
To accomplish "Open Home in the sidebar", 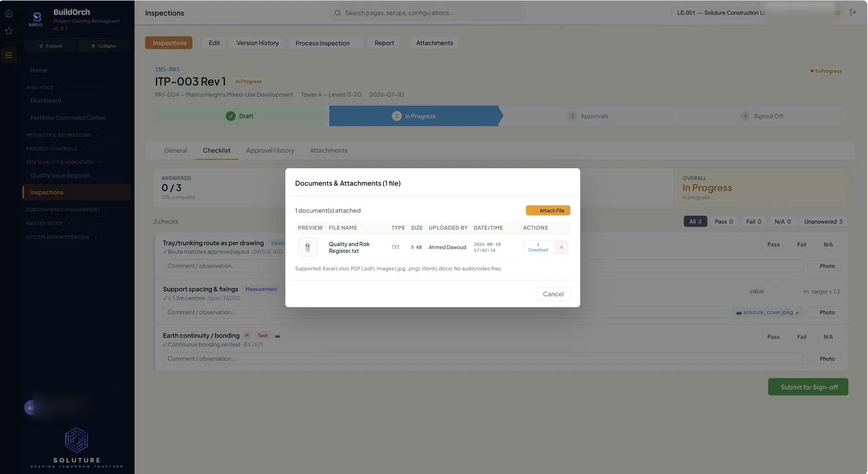I will point(39,71).
